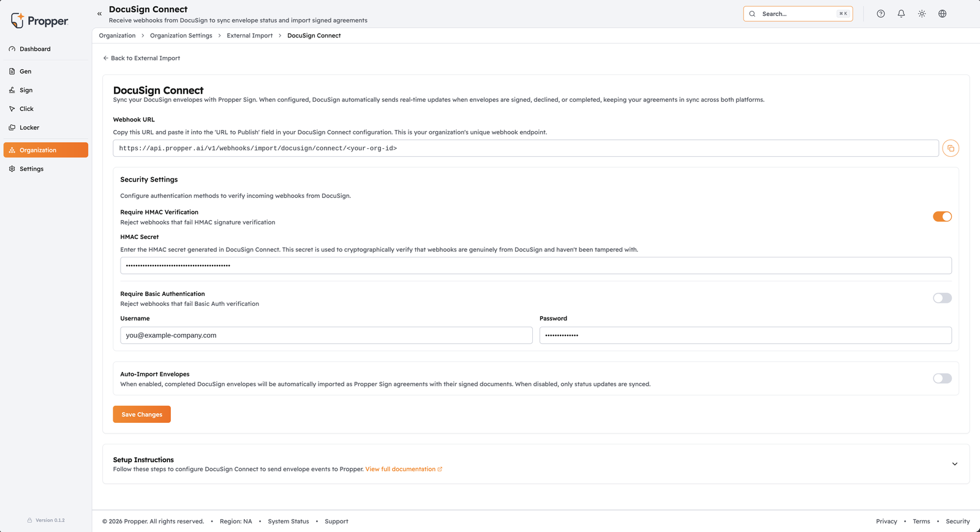Click external link icon beside documentation link

(440, 469)
